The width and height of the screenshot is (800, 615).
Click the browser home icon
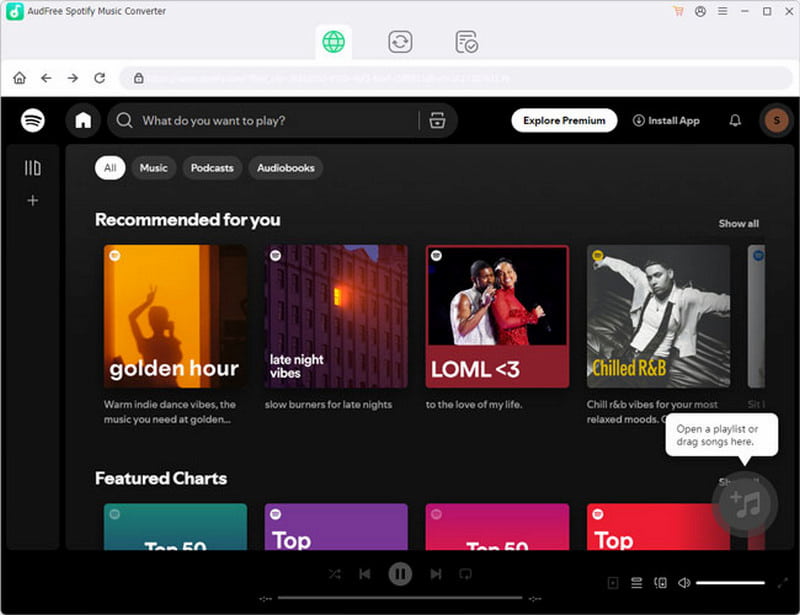click(x=19, y=78)
